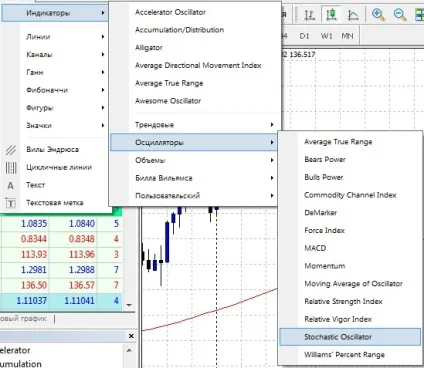Image resolution: width=424 pixels, height=368 pixels.
Task: Select MACD oscillator
Action: pyautogui.click(x=315, y=248)
